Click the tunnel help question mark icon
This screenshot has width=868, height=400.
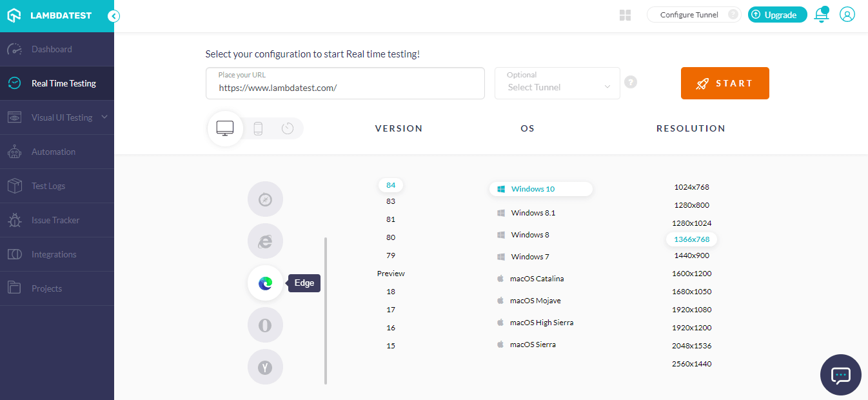coord(631,83)
